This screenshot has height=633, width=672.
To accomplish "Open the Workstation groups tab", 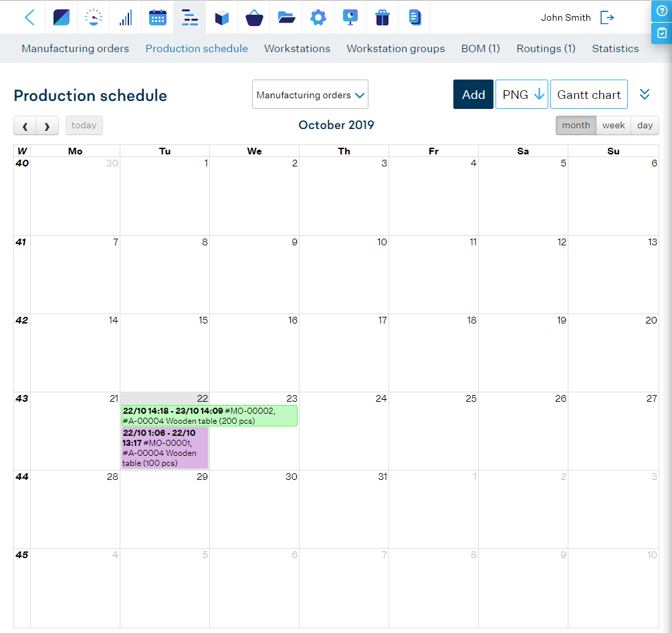I will 396,48.
